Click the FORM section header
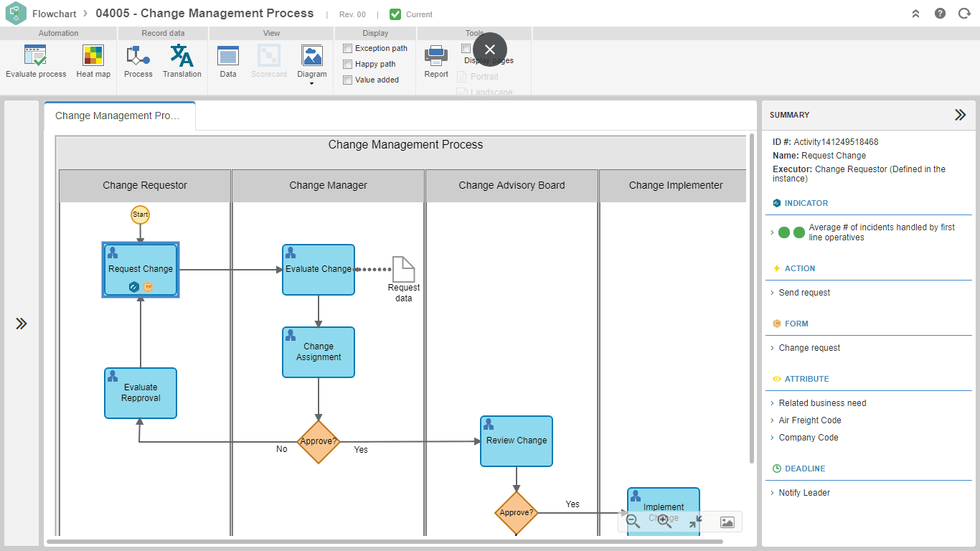 (796, 324)
